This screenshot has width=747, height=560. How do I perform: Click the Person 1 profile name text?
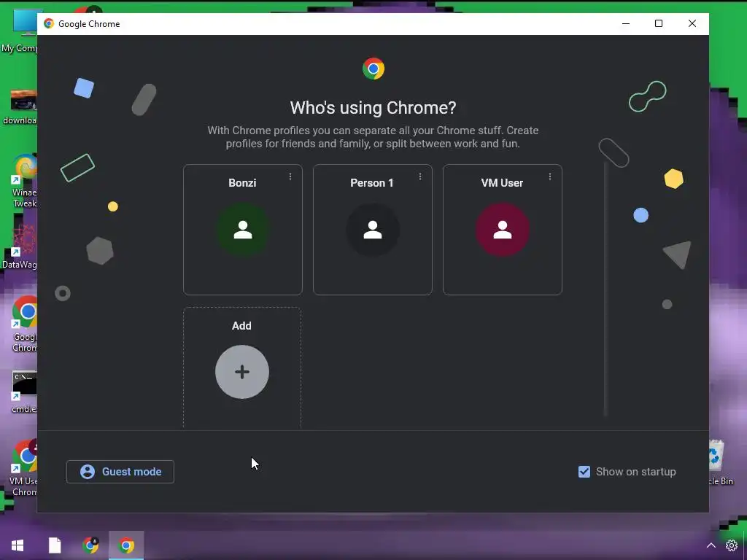pos(372,183)
